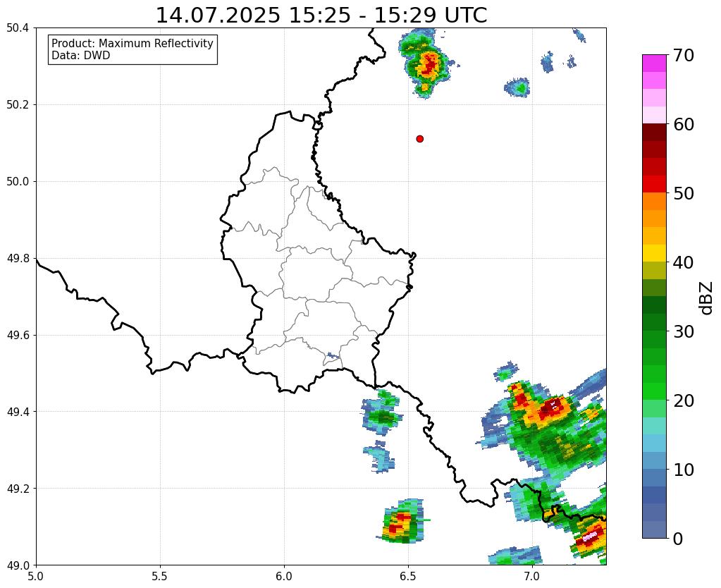Click the dBZ colorbar axis label
This screenshot has width=721, height=588.
707,298
